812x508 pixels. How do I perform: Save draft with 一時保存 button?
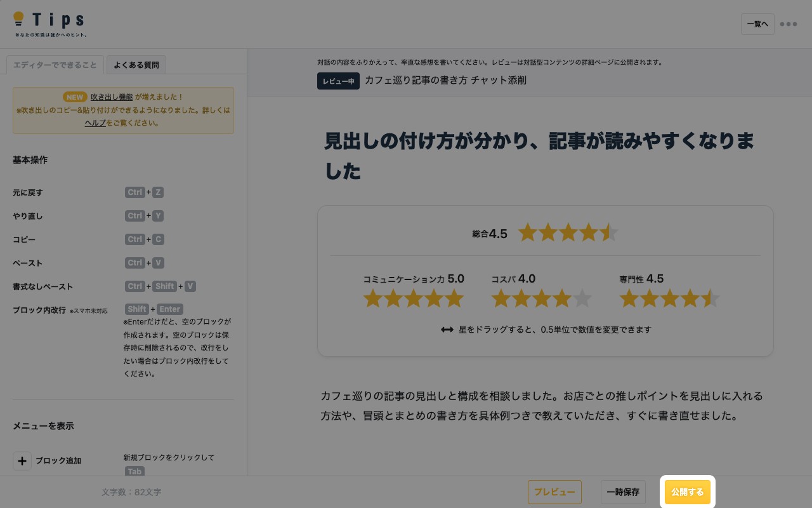point(623,492)
